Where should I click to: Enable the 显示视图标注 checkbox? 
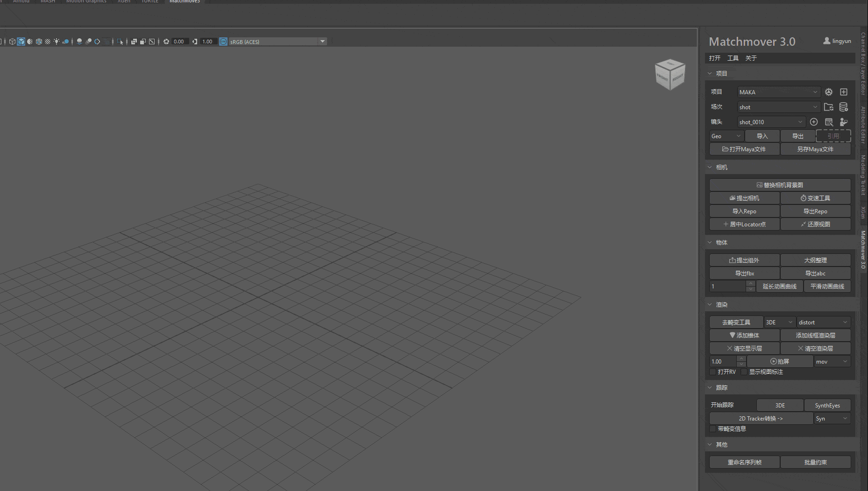coord(744,372)
